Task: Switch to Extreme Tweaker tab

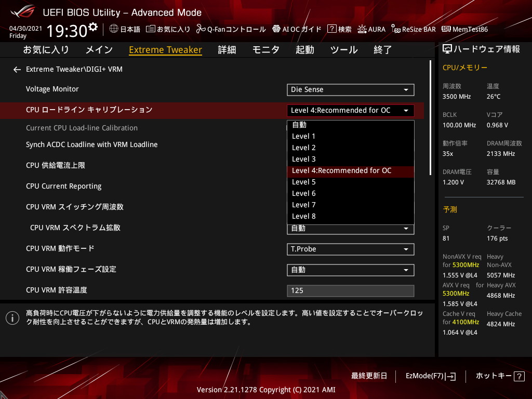Action: 166,50
